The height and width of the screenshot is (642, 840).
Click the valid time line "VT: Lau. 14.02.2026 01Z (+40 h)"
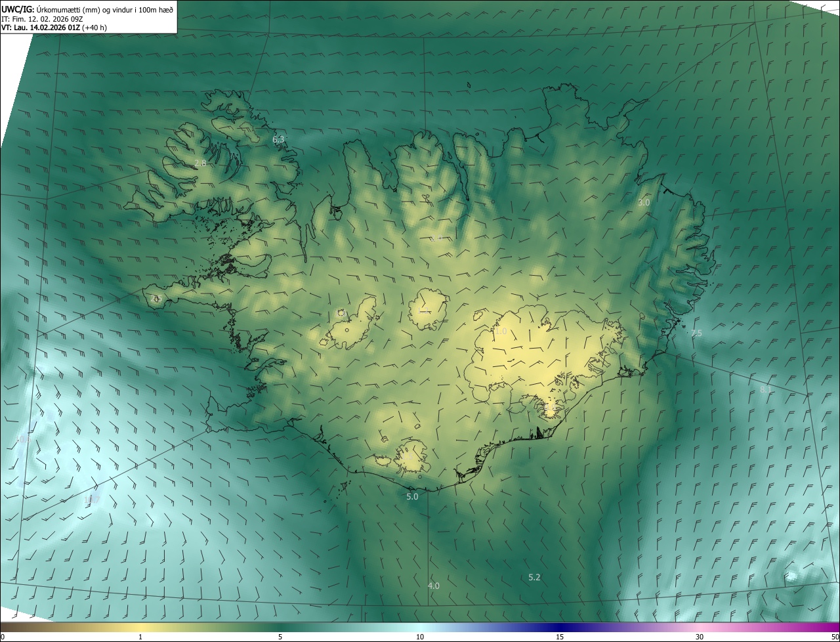click(54, 28)
